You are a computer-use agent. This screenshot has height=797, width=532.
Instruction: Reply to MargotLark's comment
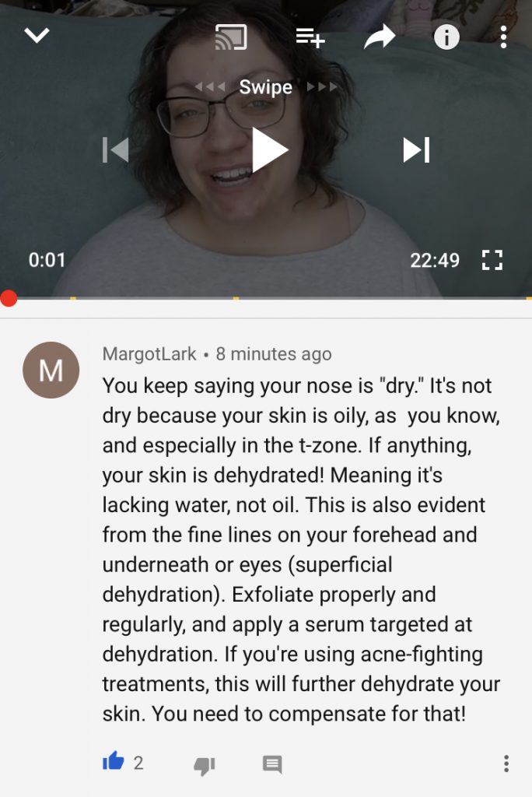click(272, 764)
